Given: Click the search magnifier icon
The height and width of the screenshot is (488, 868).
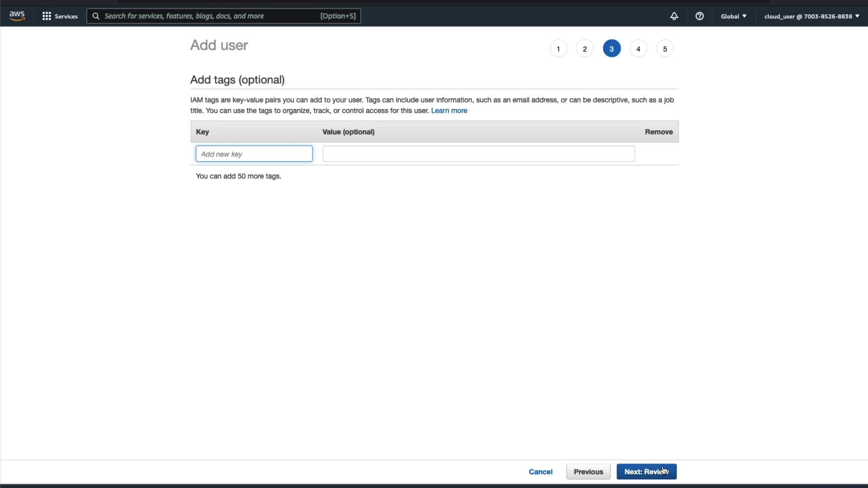Looking at the screenshot, I should pyautogui.click(x=96, y=16).
